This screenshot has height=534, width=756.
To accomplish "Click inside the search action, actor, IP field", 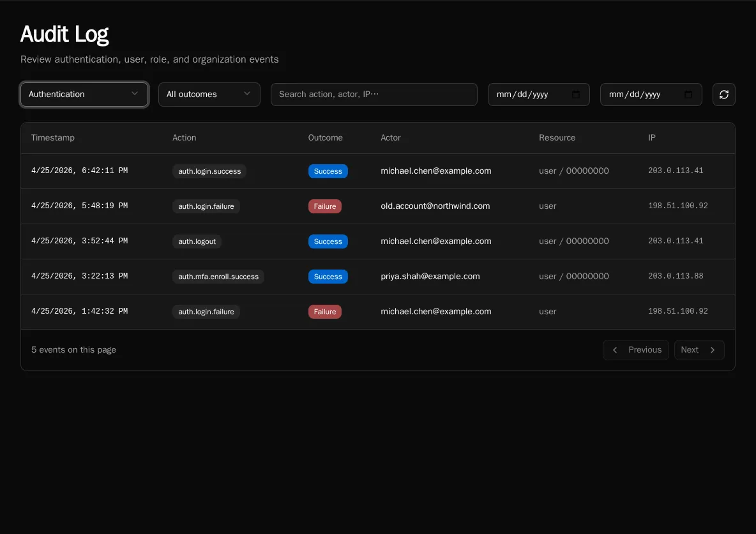I will click(x=374, y=94).
